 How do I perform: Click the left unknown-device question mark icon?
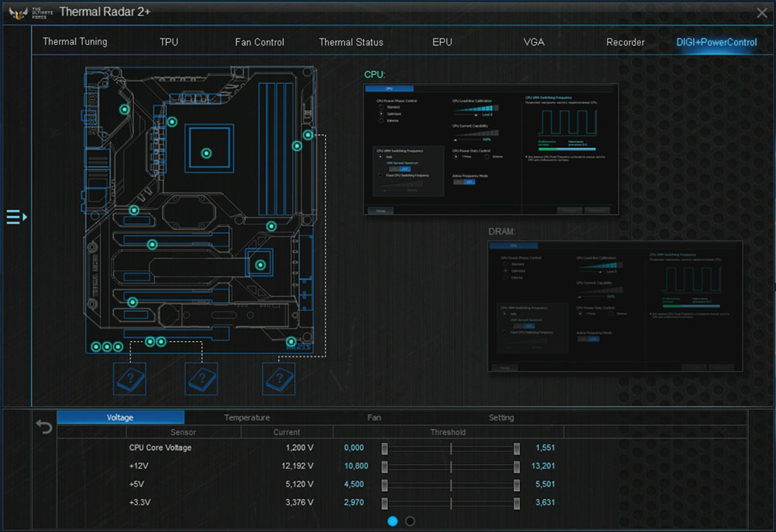[x=130, y=379]
